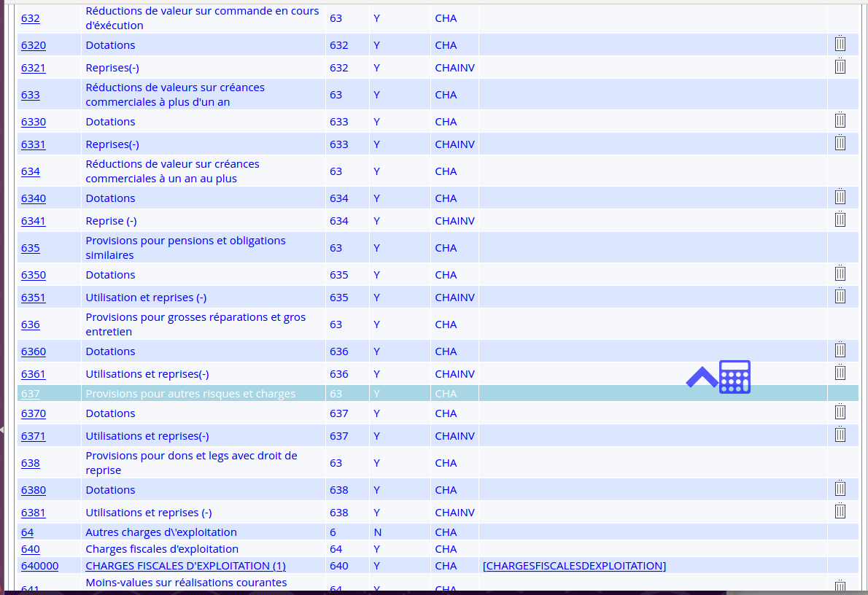868x595 pixels.
Task: Open account 637 in highlighted row
Action: click(31, 394)
